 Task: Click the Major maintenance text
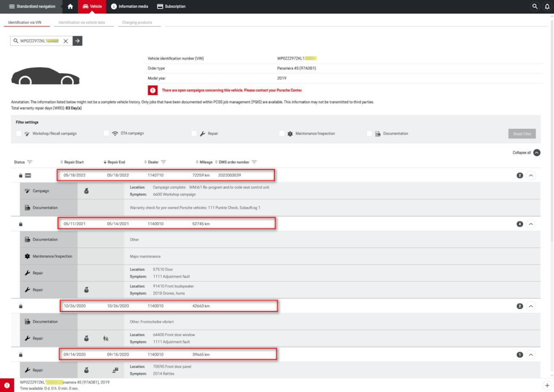145,257
